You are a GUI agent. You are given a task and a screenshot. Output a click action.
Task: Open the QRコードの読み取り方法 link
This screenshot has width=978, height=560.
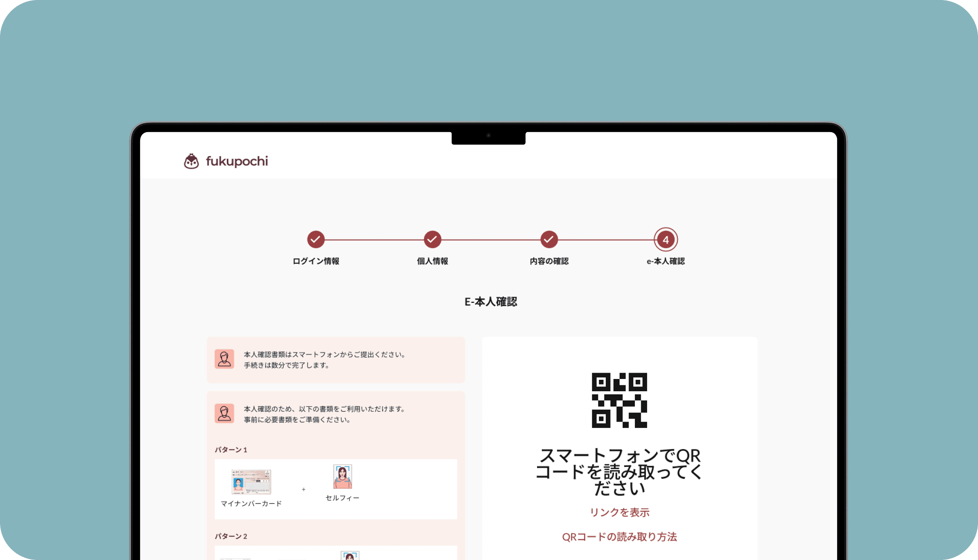(619, 537)
